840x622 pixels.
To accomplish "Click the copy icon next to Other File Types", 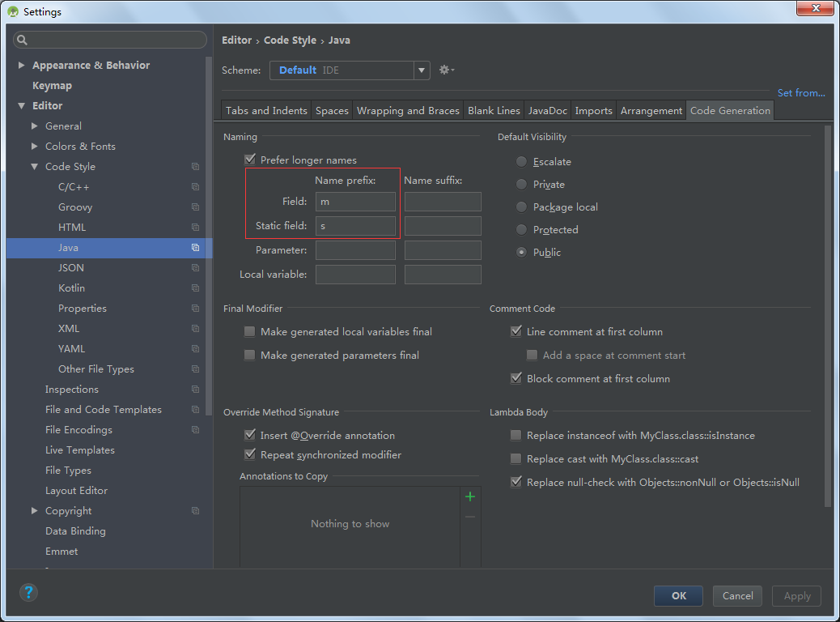I will point(196,369).
